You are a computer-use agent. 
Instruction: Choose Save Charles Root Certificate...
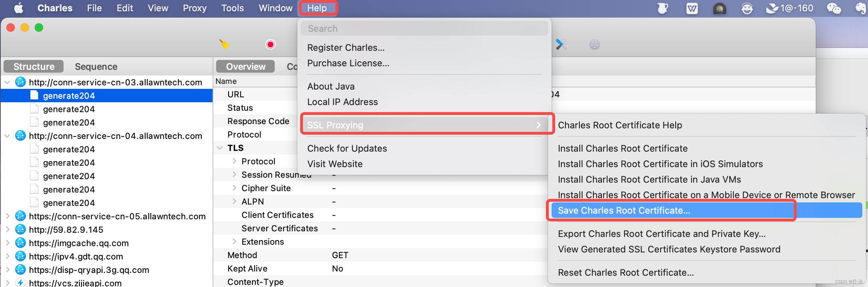707,210
